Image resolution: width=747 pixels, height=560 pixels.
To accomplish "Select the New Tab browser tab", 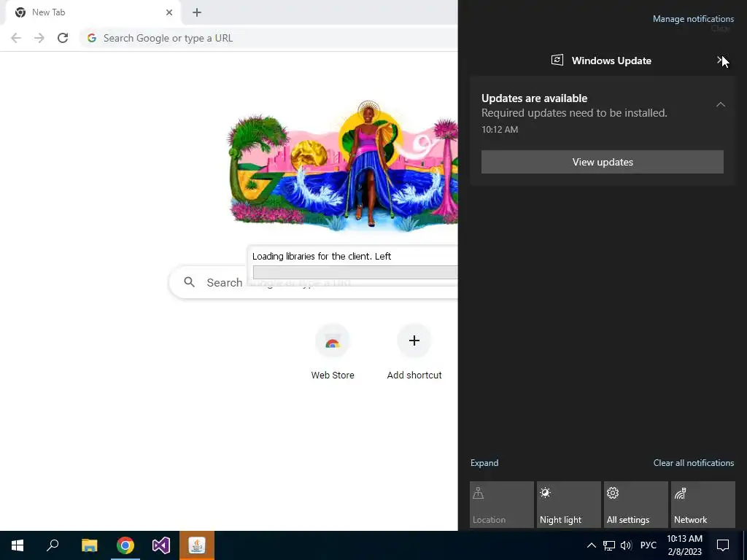I will point(91,12).
